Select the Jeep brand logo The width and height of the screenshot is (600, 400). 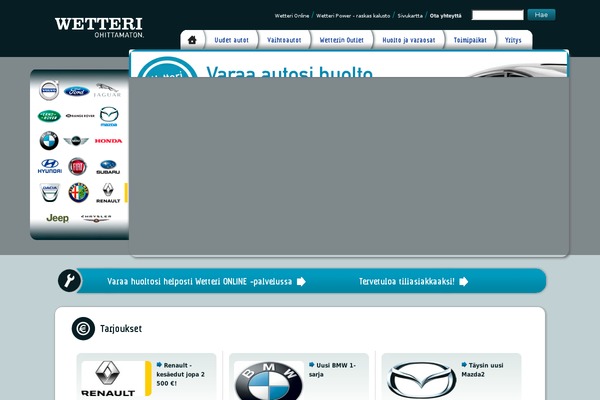57,218
